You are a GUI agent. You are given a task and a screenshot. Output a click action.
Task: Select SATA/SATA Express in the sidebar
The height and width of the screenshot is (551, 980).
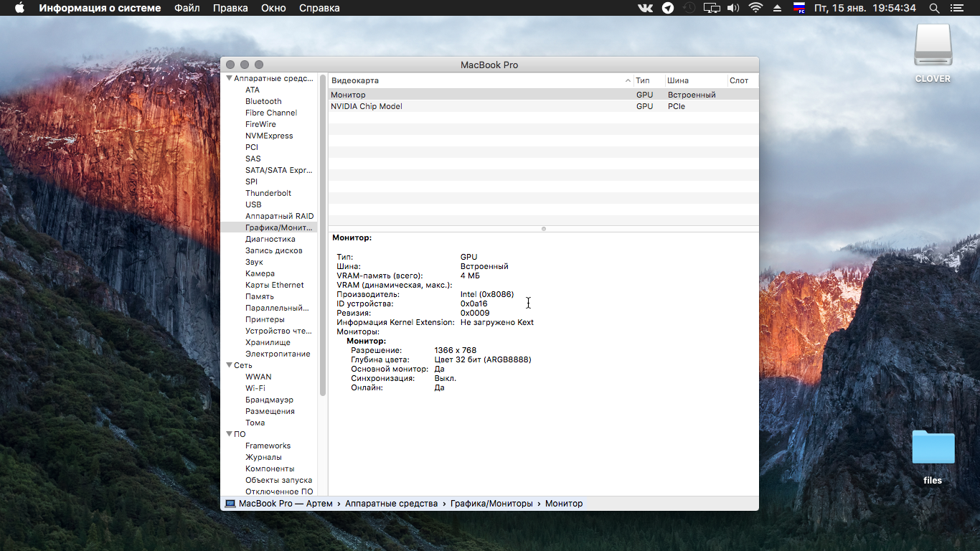279,170
